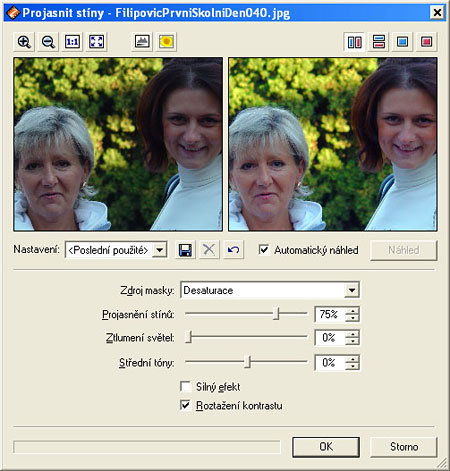Save current settings with floppy icon
Image resolution: width=450 pixels, height=471 pixels.
click(x=185, y=250)
